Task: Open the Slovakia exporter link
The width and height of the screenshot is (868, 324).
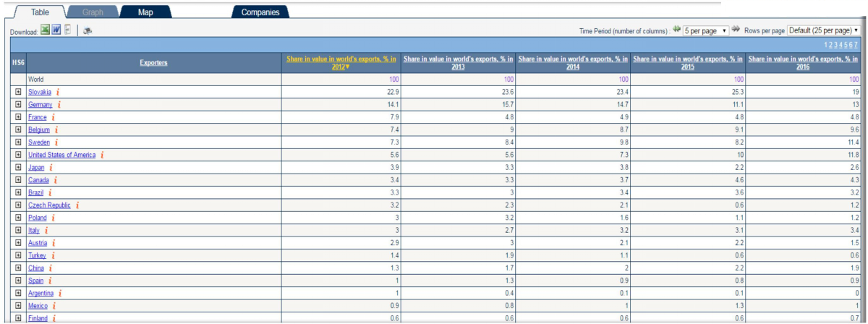Action: tap(39, 92)
